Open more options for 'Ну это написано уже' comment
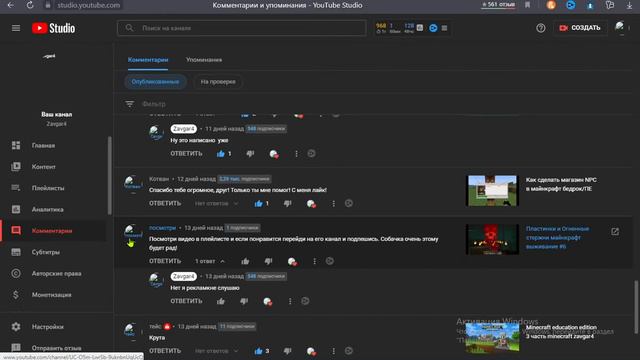 click(x=296, y=153)
